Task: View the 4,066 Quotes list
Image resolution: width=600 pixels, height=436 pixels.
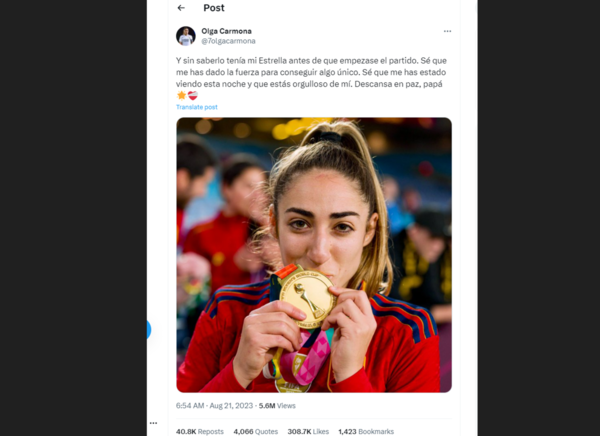Action: point(256,431)
